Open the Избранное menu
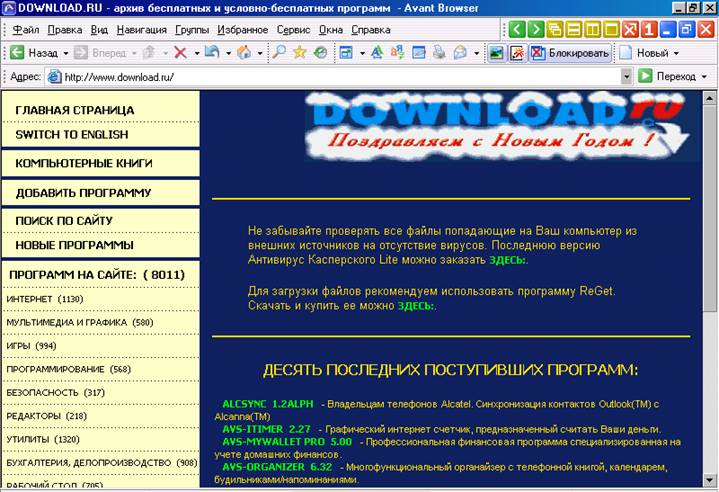The image size is (719, 492). 243,30
